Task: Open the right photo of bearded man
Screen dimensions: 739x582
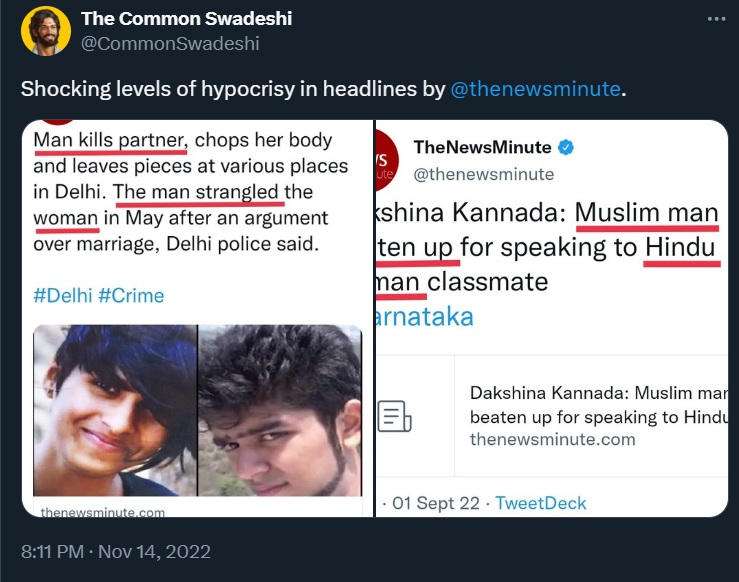Action: coord(280,410)
